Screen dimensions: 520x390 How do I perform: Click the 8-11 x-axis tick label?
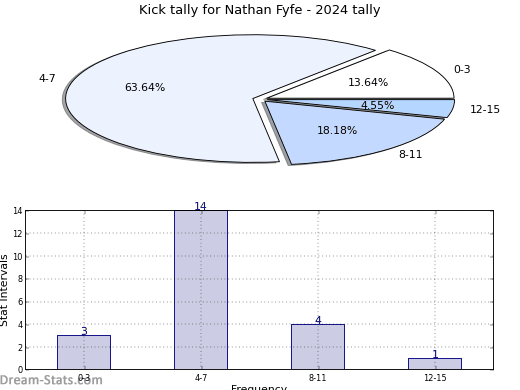tap(317, 378)
